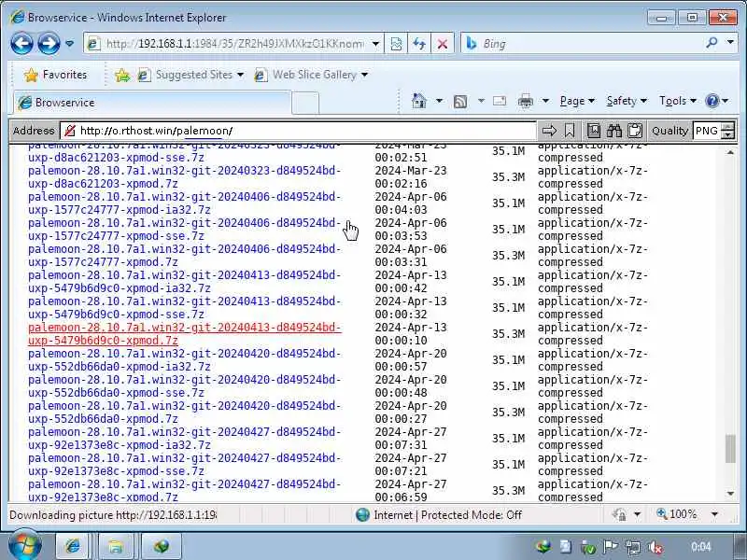Expand the Home button dropdown arrow
The image size is (747, 560).
[x=439, y=101]
